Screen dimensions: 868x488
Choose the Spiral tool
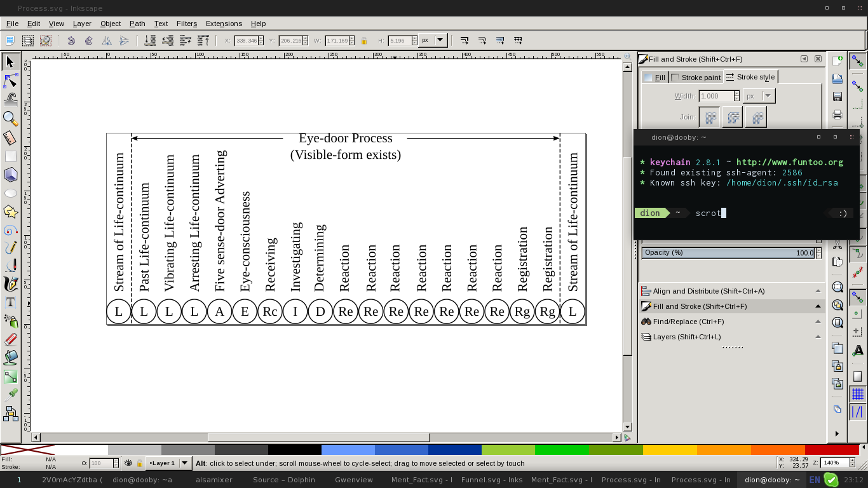(10, 229)
